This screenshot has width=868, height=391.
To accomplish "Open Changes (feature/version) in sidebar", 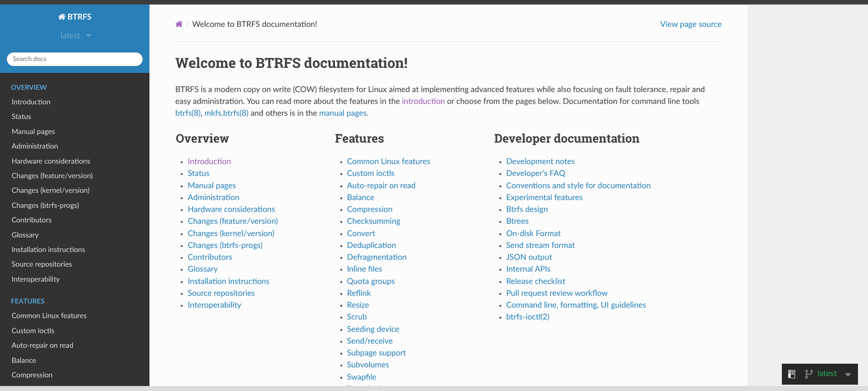I will [52, 176].
